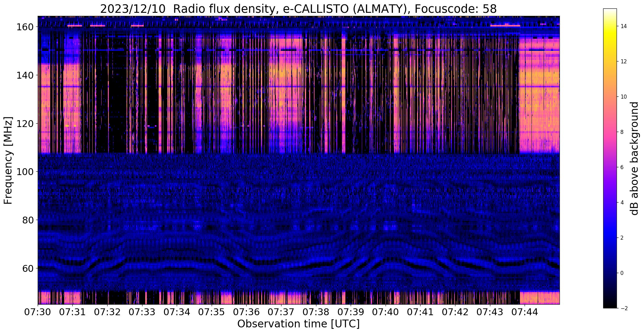Click the colorbar tick value 0
Viewport: 644px width, 333px height.
(622, 273)
